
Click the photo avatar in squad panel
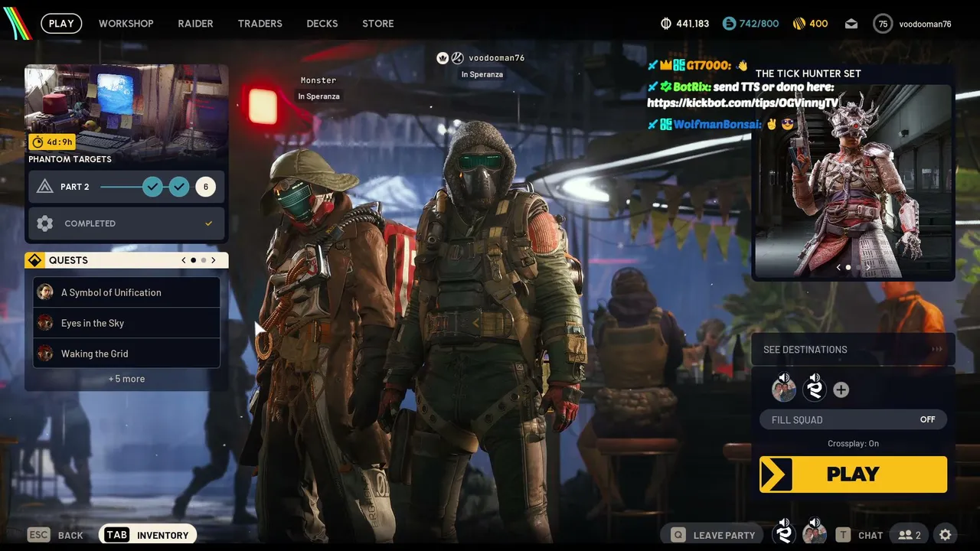click(783, 391)
